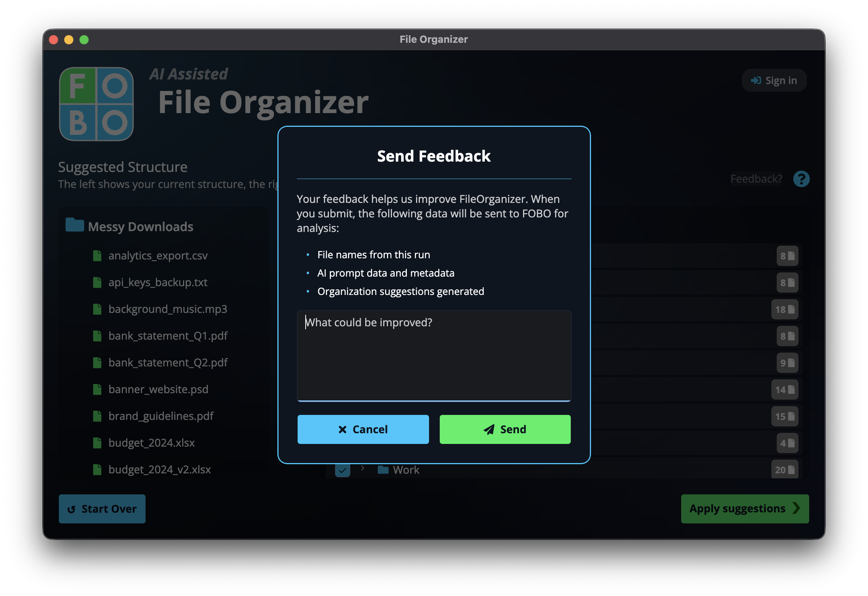
Task: Click the X icon inside the Cancel button
Action: (x=343, y=429)
